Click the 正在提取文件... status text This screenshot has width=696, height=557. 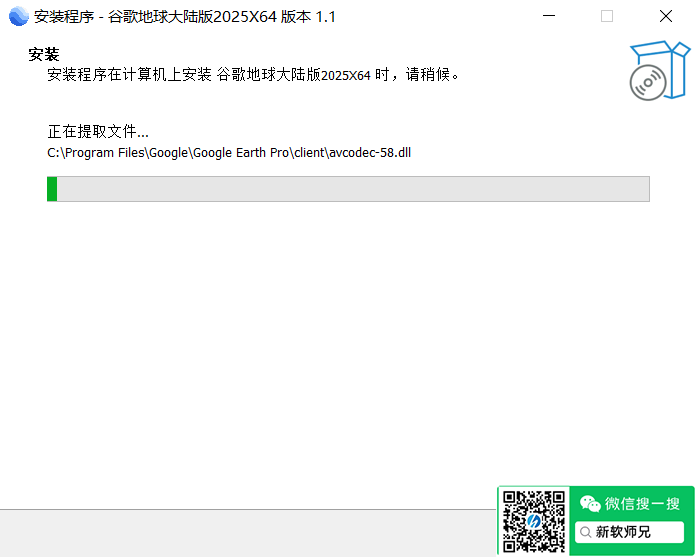point(98,131)
